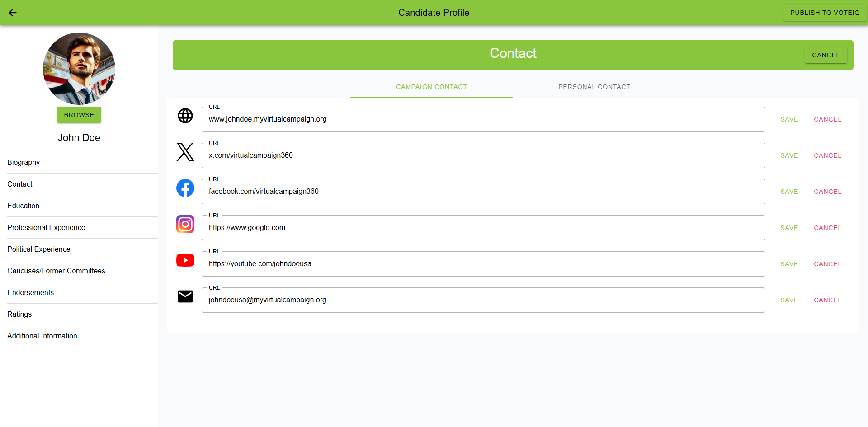This screenshot has height=427, width=868.
Task: Click the X (Twitter) logo icon
Action: point(185,152)
